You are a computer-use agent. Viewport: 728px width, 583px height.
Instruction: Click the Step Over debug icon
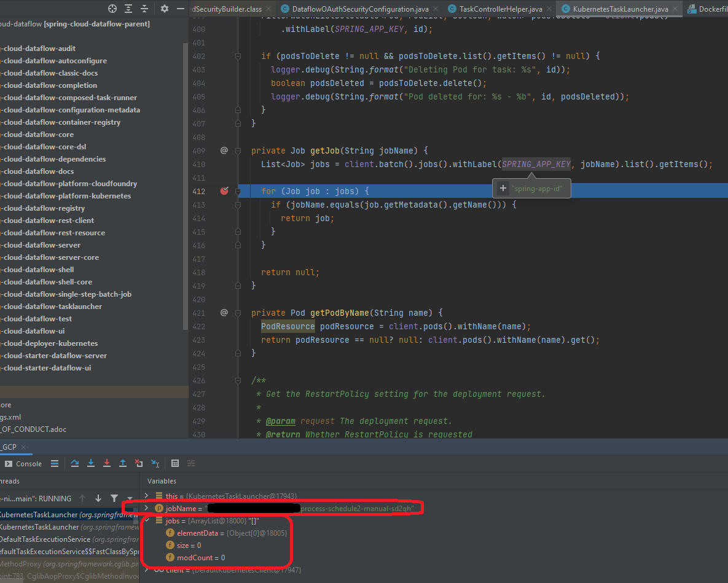coord(75,463)
